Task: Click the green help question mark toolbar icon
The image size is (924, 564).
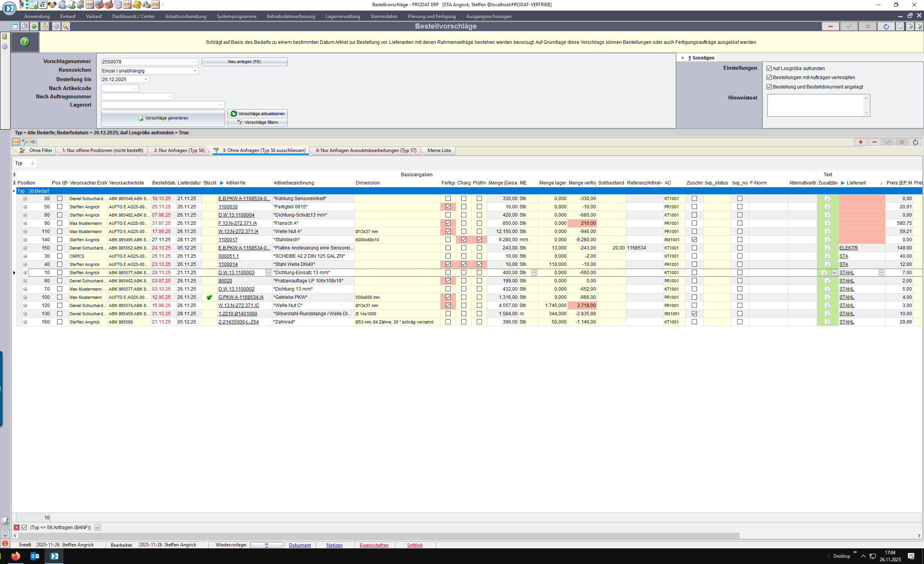Action: click(34, 26)
